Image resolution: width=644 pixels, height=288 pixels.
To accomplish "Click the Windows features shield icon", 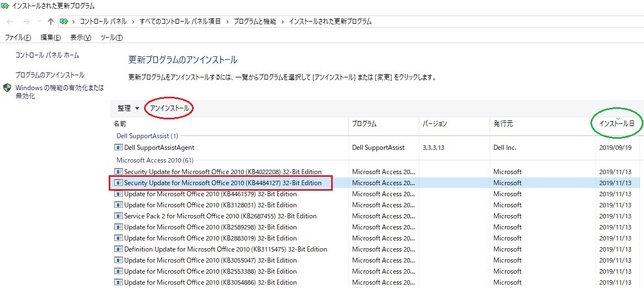I will 7,88.
